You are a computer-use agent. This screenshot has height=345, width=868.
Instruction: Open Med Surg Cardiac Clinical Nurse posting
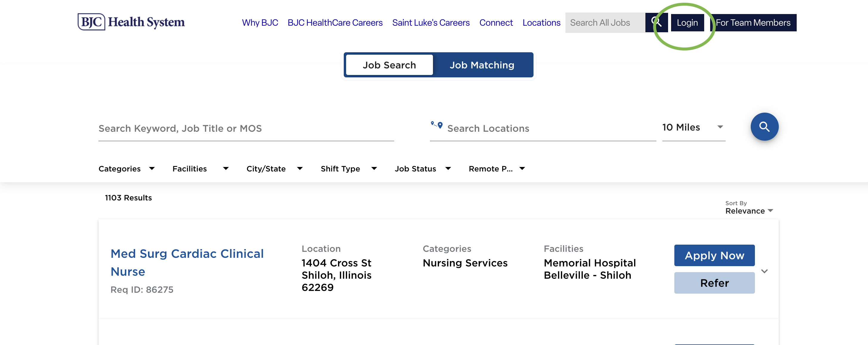(187, 262)
